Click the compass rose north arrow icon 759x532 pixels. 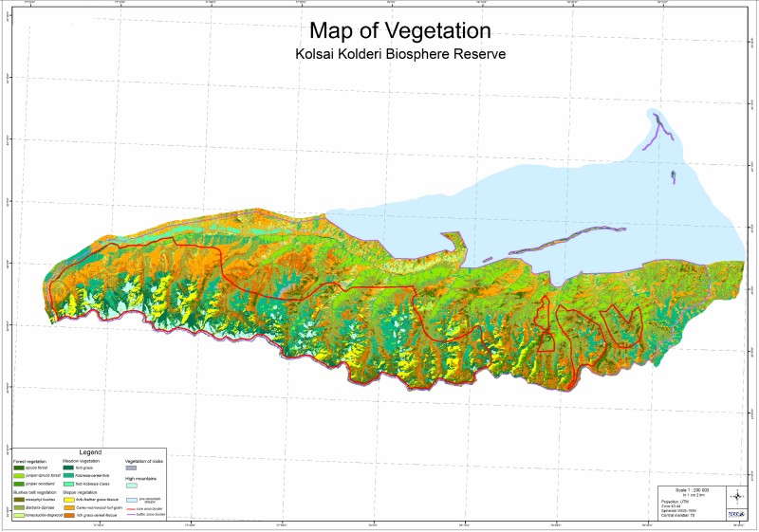(737, 497)
